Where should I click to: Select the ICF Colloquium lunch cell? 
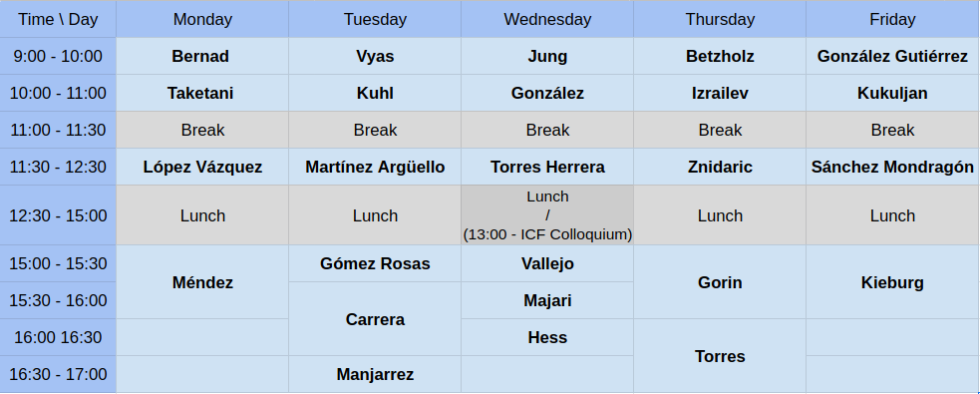(x=547, y=215)
